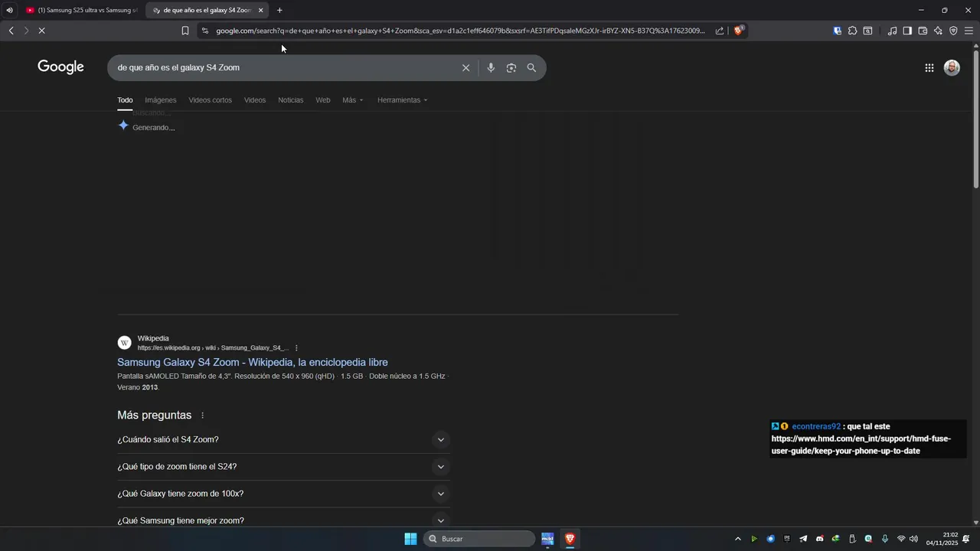The height and width of the screenshot is (551, 980).
Task: Open the volume speaker tray icon
Action: click(913, 539)
